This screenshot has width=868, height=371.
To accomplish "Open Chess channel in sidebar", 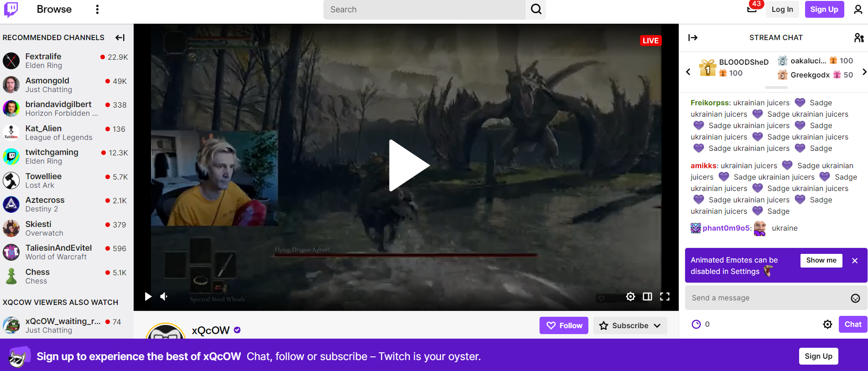I will [67, 276].
